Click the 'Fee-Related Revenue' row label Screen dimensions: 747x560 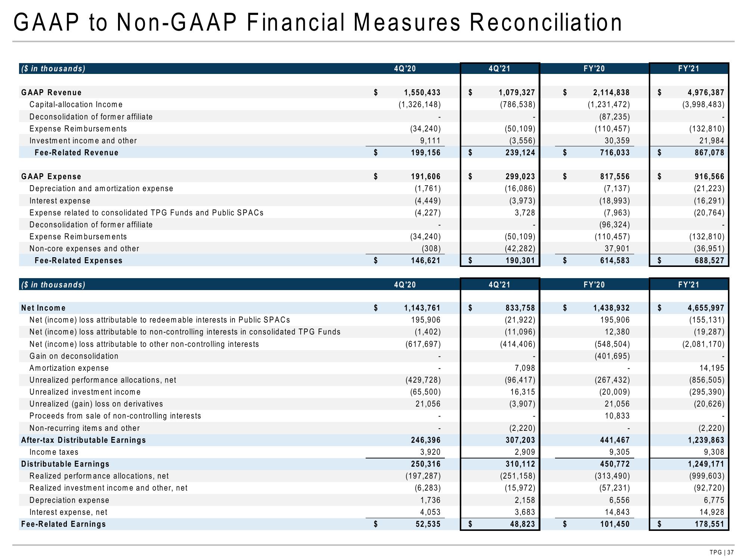click(x=77, y=153)
